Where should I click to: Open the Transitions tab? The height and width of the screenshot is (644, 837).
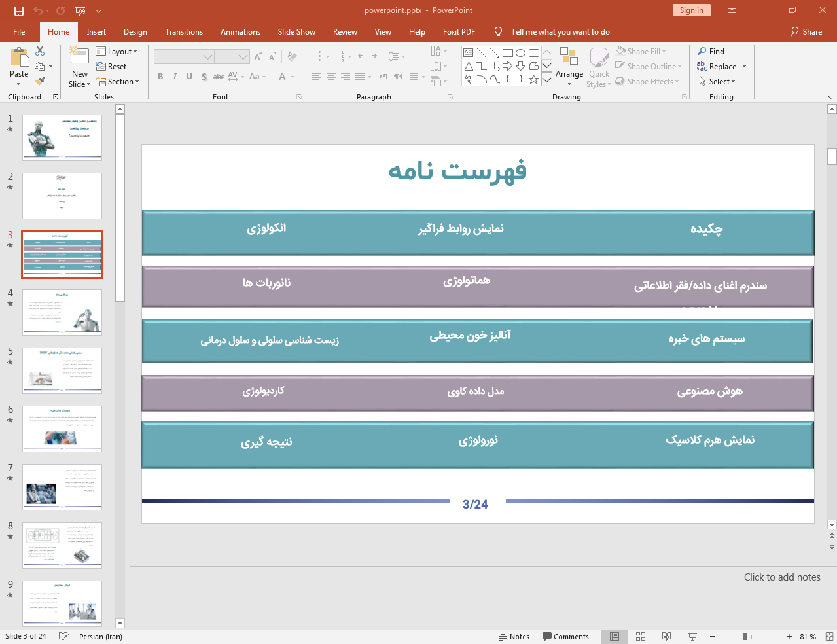pos(183,32)
